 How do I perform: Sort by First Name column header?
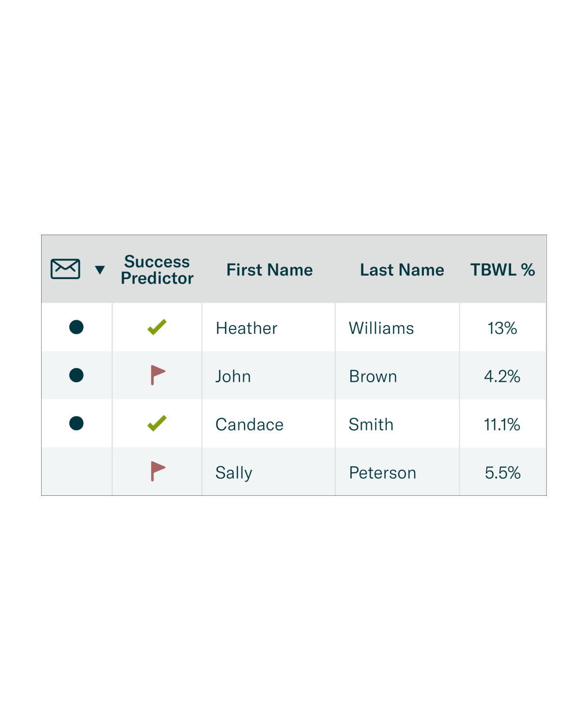[270, 270]
